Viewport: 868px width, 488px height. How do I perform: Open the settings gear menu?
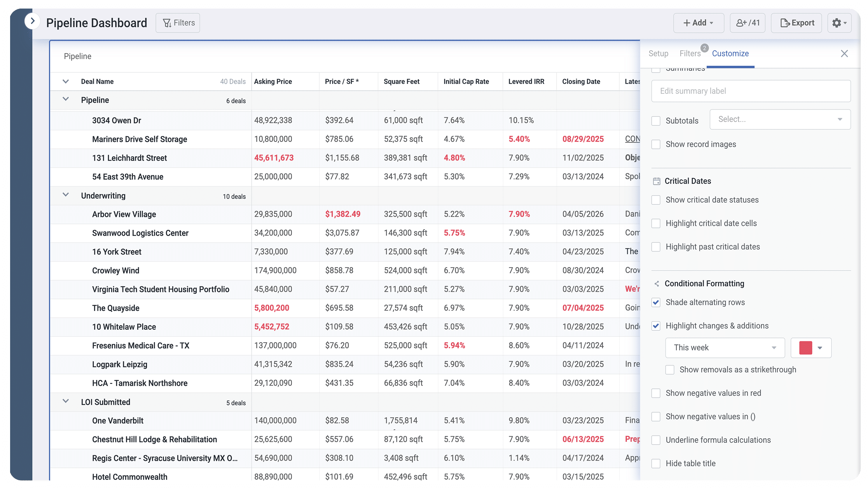coord(839,23)
